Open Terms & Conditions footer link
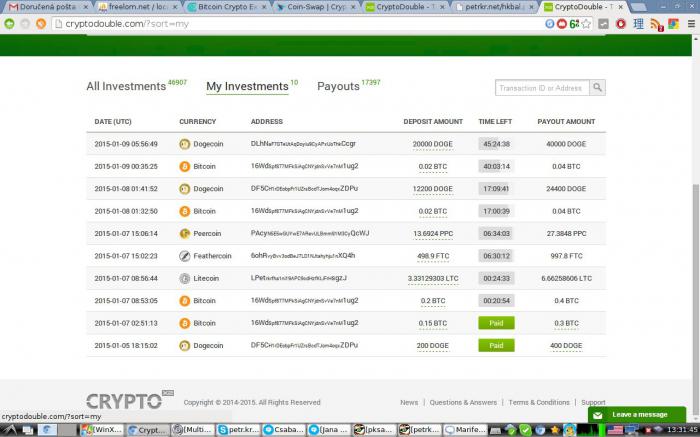This screenshot has width=700, height=437. tap(539, 402)
